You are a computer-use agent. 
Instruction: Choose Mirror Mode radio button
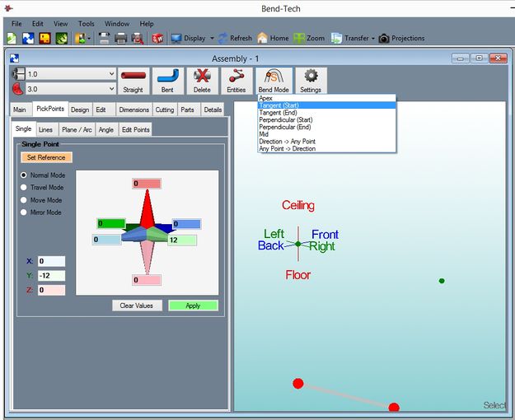click(x=24, y=212)
